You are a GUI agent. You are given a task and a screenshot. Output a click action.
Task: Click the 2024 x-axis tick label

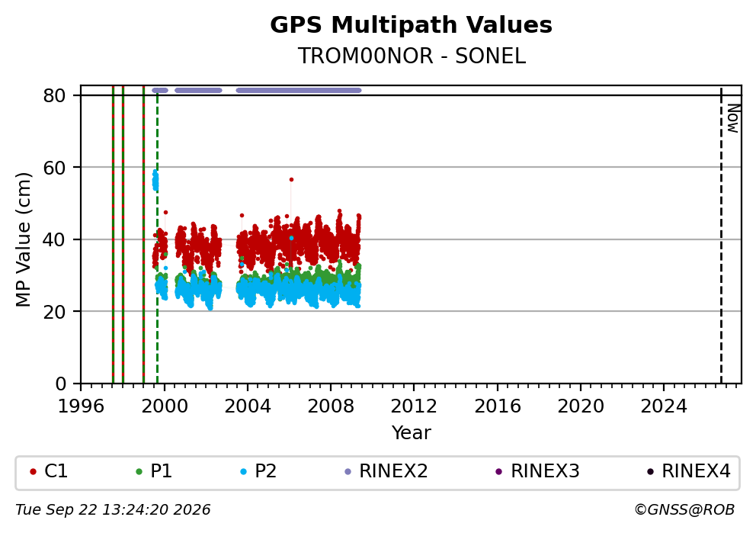pos(664,406)
